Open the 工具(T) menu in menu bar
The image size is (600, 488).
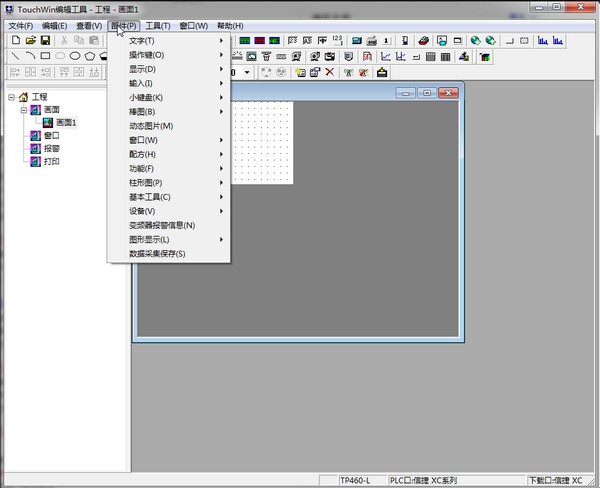point(157,25)
